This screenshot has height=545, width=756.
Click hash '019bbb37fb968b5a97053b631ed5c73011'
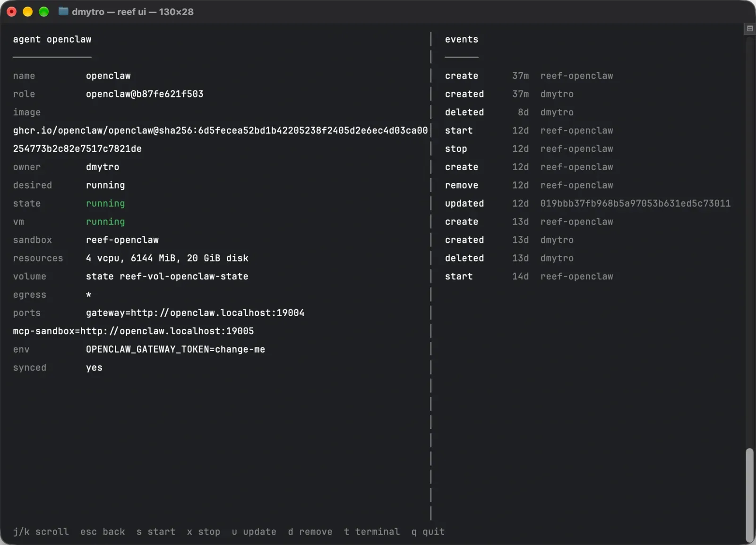tap(636, 204)
